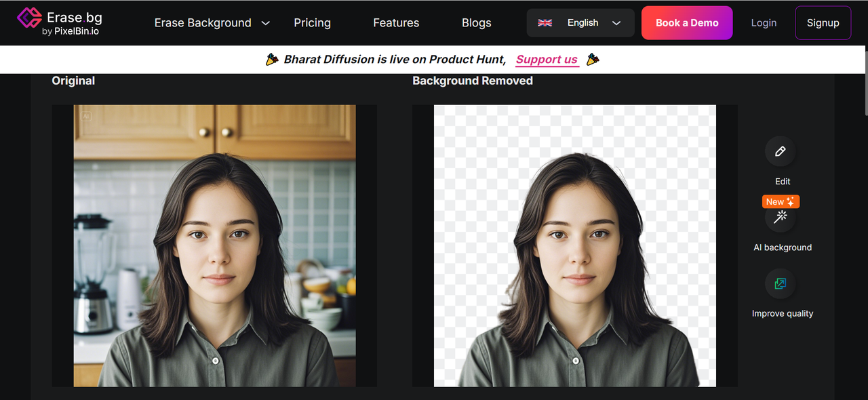The height and width of the screenshot is (400, 868).
Task: Open the Features page
Action: [396, 23]
